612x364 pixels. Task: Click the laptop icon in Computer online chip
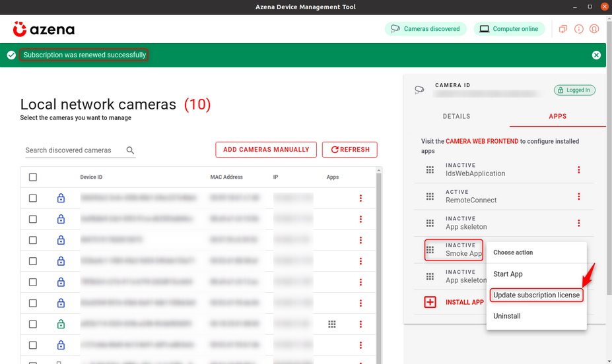coord(484,29)
